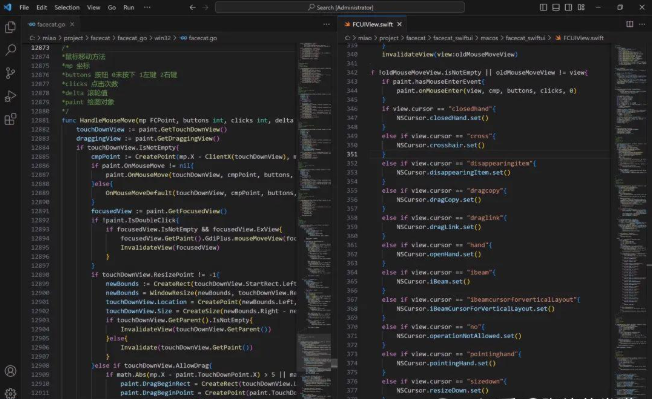Open the Accounts menu icon
Image resolution: width=652 pixels, height=399 pixels.
pyautogui.click(x=10, y=371)
